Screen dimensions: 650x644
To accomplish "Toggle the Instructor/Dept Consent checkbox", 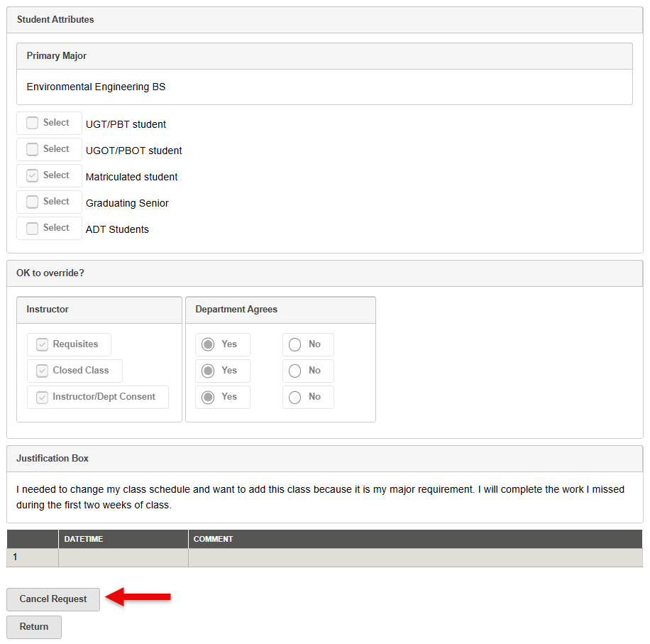I will [41, 396].
